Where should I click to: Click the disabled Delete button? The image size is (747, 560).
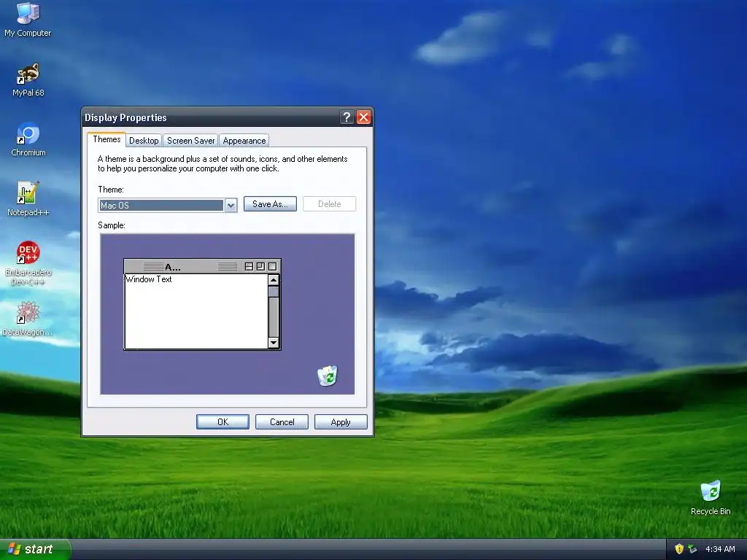tap(329, 204)
